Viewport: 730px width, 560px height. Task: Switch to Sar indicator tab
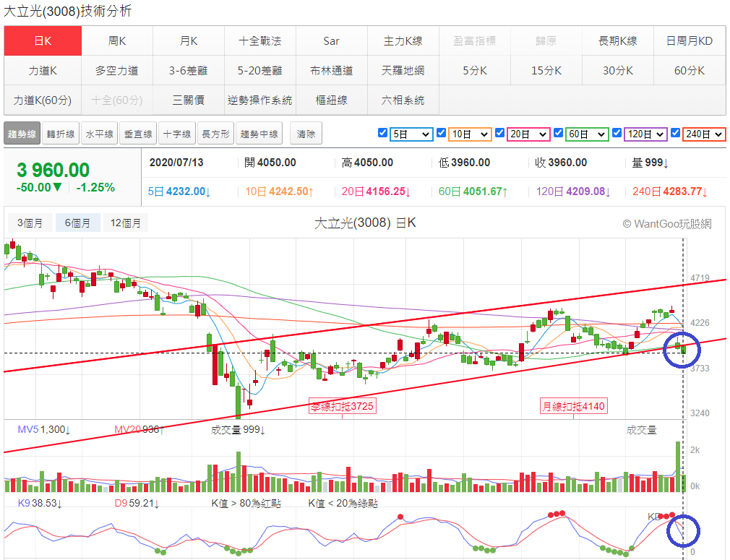click(332, 41)
